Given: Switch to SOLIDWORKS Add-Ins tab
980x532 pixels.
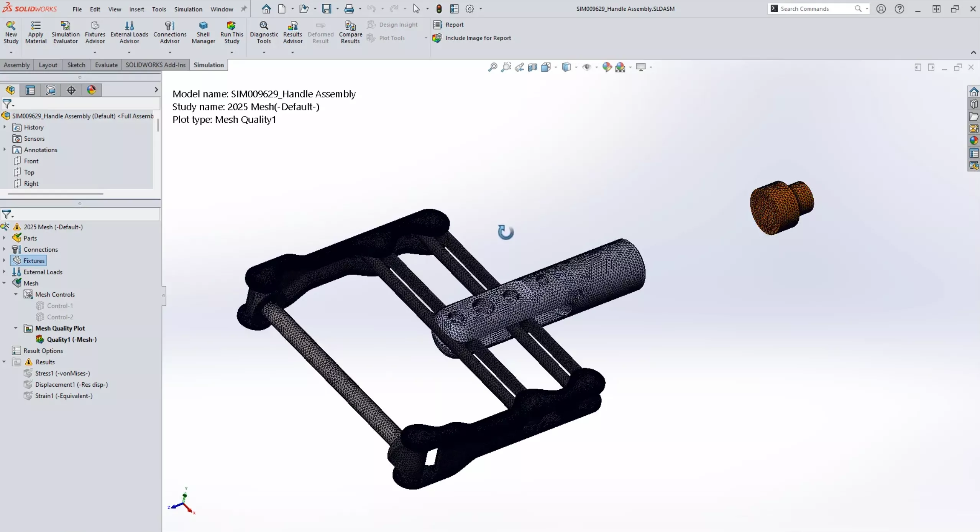Looking at the screenshot, I should click(x=156, y=65).
